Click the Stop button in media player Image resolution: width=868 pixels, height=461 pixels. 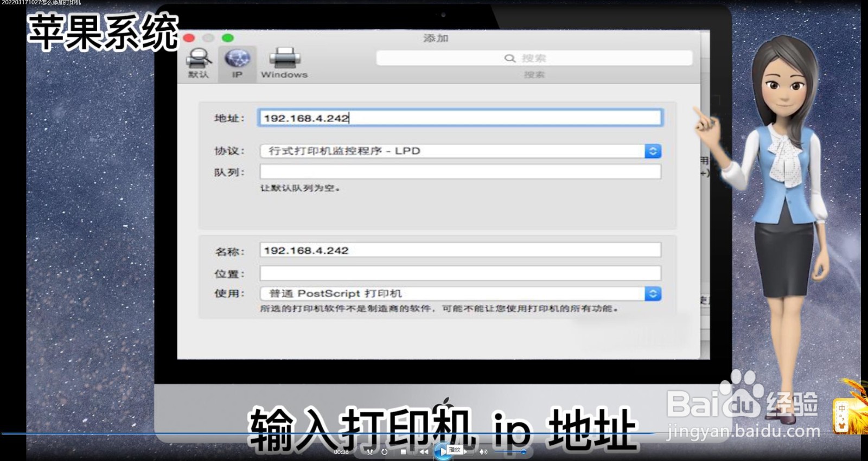point(403,451)
